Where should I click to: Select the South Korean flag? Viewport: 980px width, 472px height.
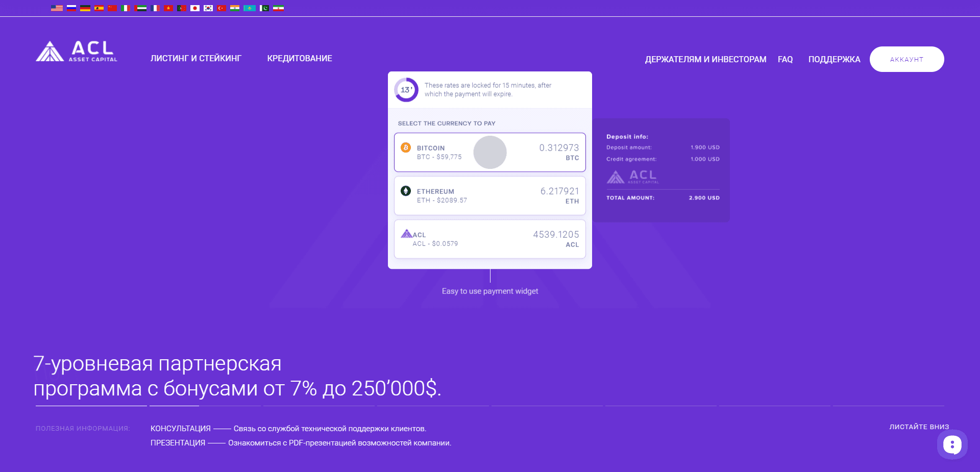[x=208, y=8]
